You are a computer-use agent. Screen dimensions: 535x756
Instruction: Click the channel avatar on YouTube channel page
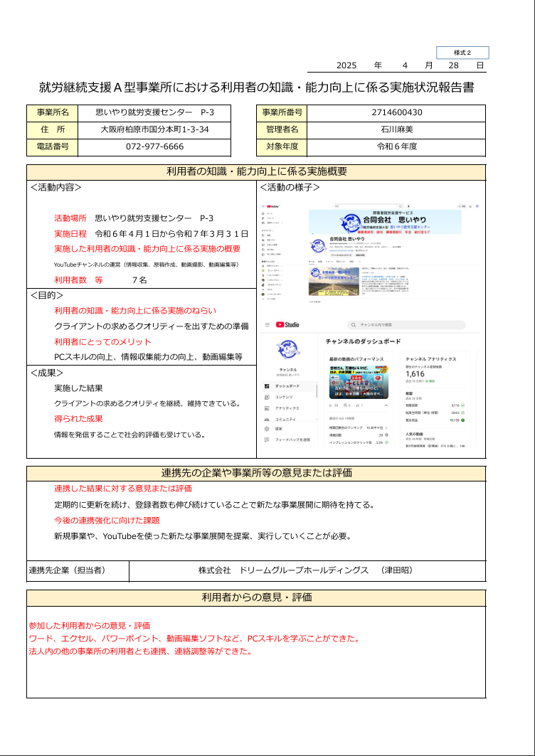click(x=318, y=246)
